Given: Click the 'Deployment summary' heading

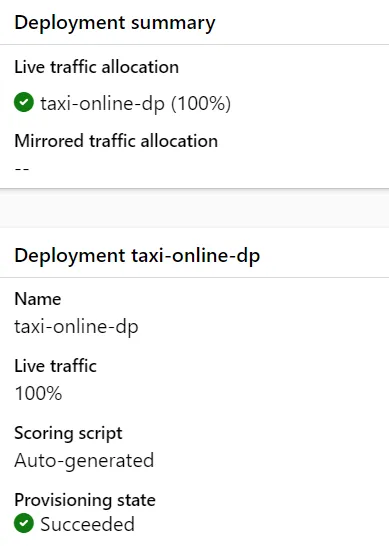Looking at the screenshot, I should 115,23.
